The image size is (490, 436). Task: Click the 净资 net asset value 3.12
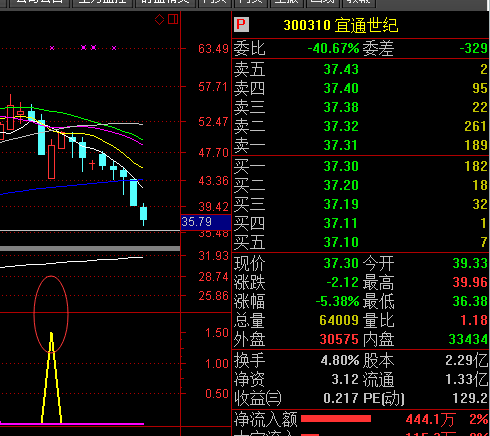tap(345, 379)
